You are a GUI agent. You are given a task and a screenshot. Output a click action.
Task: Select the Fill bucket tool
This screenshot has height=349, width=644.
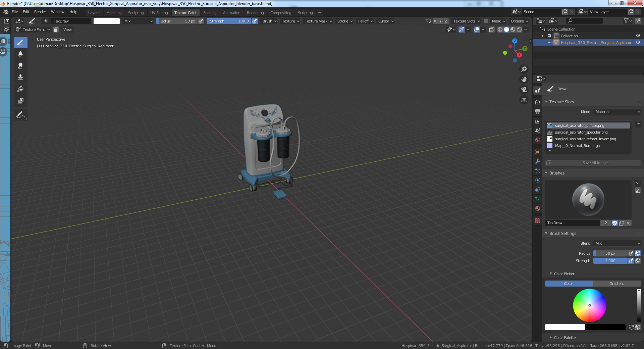coord(20,89)
